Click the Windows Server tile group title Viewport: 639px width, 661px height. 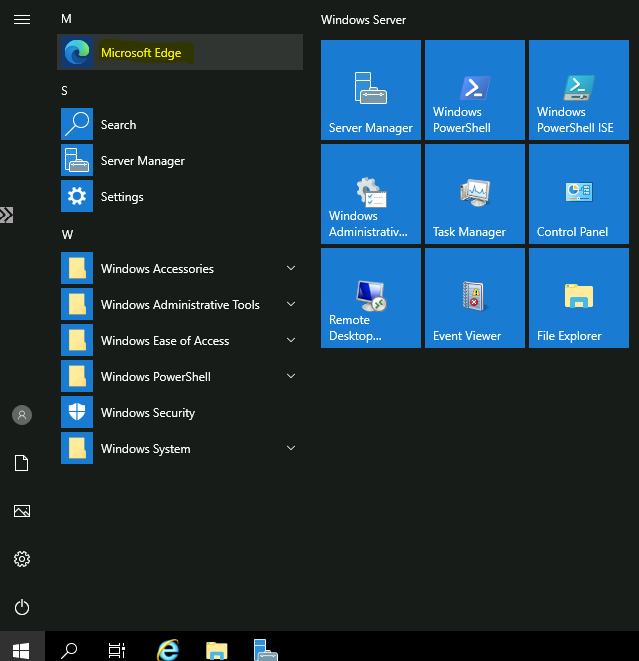pyautogui.click(x=363, y=20)
